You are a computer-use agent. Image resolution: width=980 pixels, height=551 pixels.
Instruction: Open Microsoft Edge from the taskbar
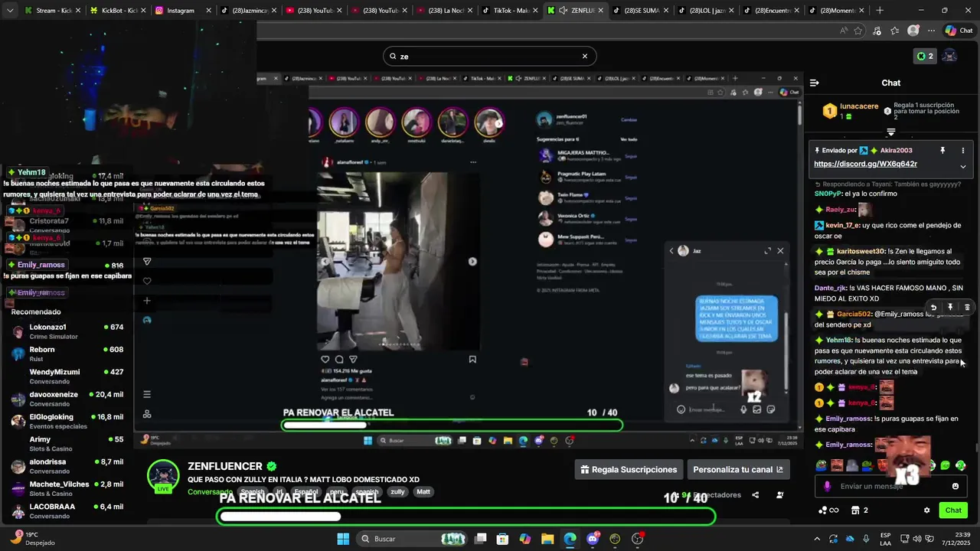click(570, 539)
